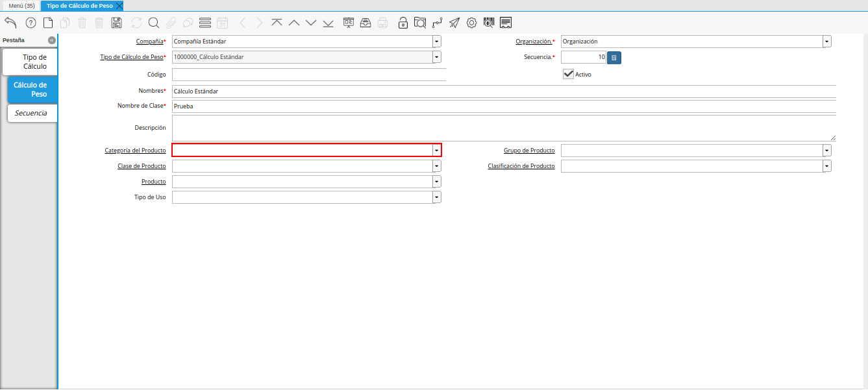Switch to the Menú (35) tab
The width and height of the screenshot is (868, 390).
coord(21,5)
